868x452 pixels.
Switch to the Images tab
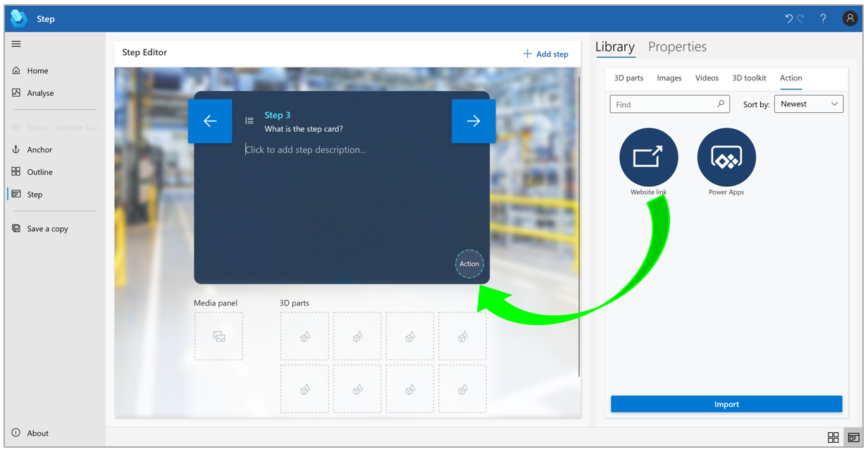coord(669,78)
